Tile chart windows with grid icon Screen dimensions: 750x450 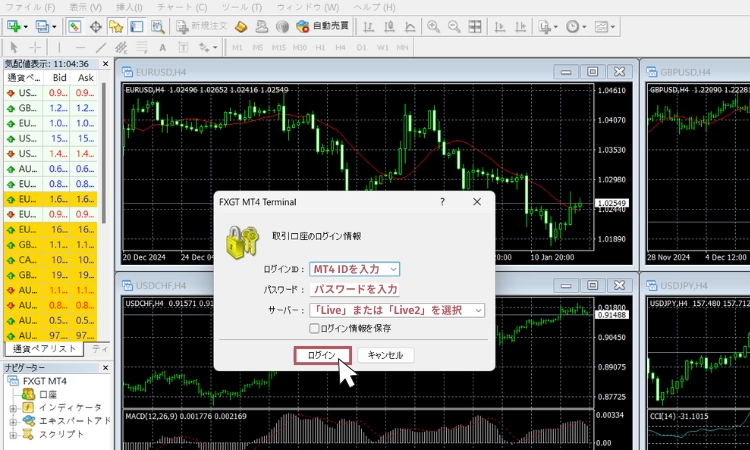[475, 26]
